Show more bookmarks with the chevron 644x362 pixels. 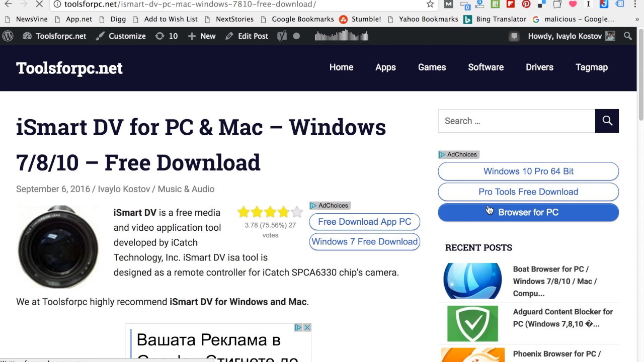pos(636,19)
